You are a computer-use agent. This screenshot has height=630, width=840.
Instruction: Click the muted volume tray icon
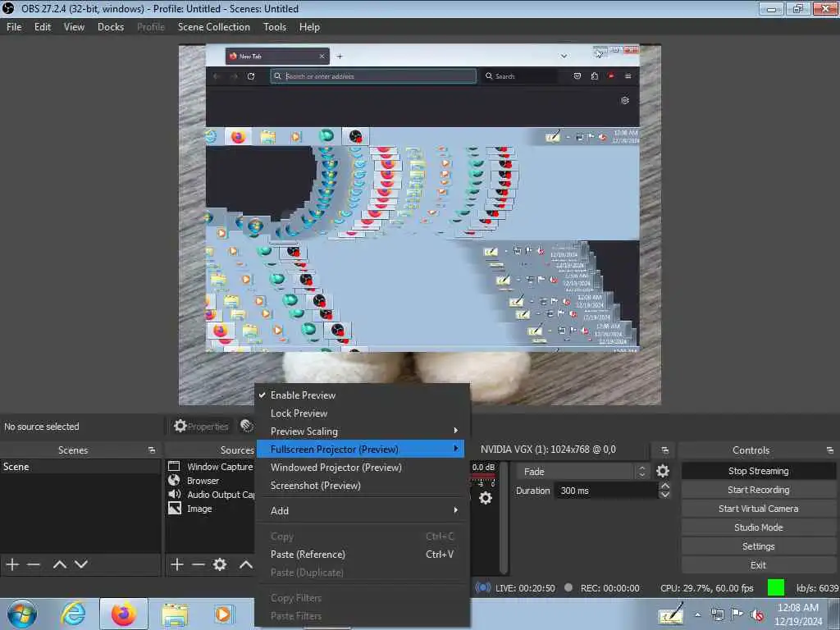(757, 615)
